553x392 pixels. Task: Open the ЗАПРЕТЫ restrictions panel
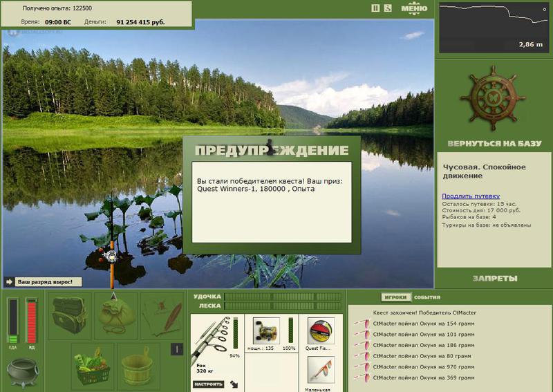(x=495, y=279)
